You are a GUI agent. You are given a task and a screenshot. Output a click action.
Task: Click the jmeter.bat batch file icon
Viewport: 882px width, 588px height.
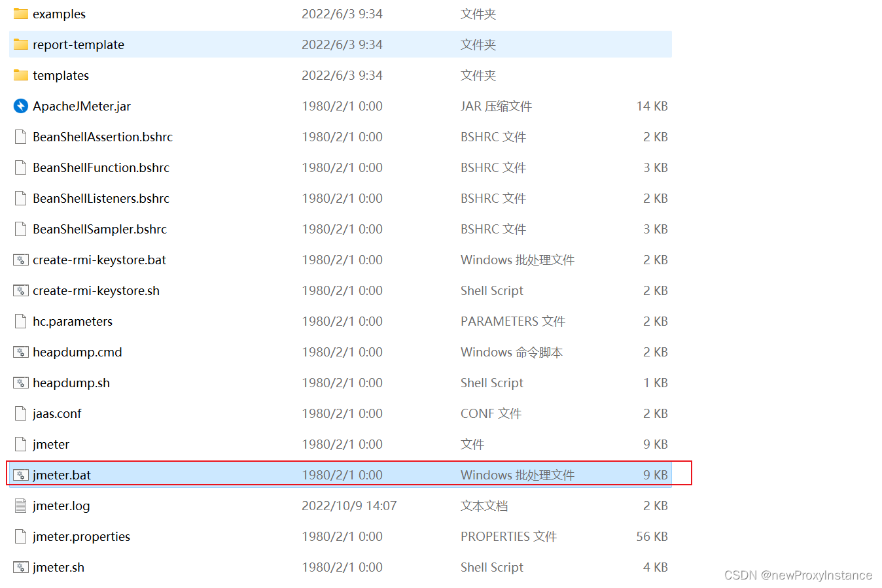[x=21, y=475]
